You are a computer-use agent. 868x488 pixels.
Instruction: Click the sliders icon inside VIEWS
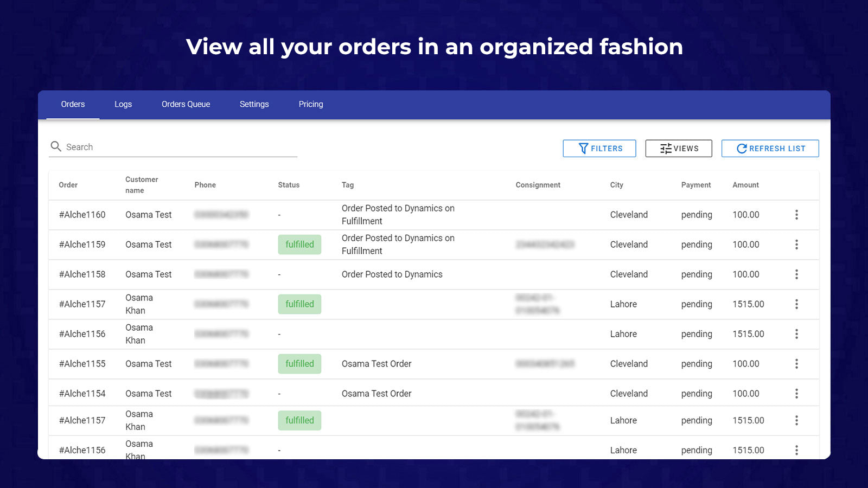(665, 148)
